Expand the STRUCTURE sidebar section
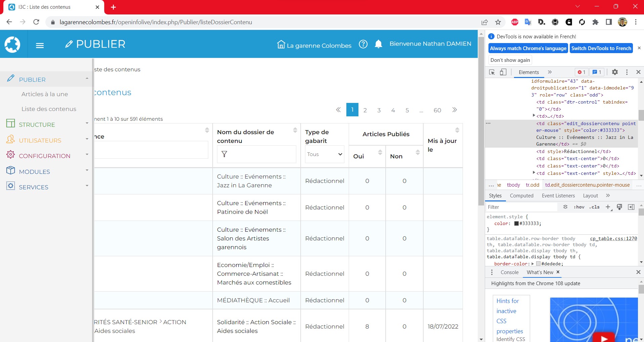Viewport: 644px width, 342px height. (x=37, y=125)
